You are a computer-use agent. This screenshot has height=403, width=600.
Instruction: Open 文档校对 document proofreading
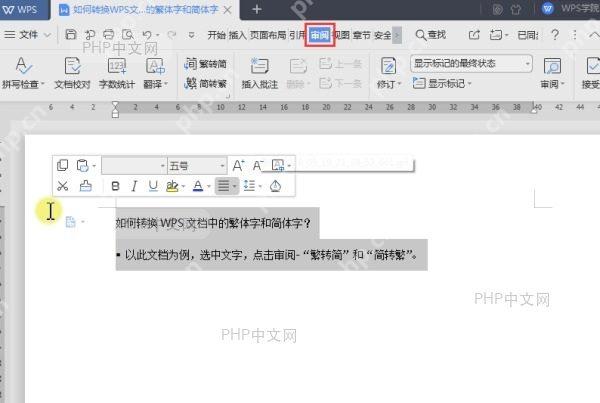click(x=72, y=73)
